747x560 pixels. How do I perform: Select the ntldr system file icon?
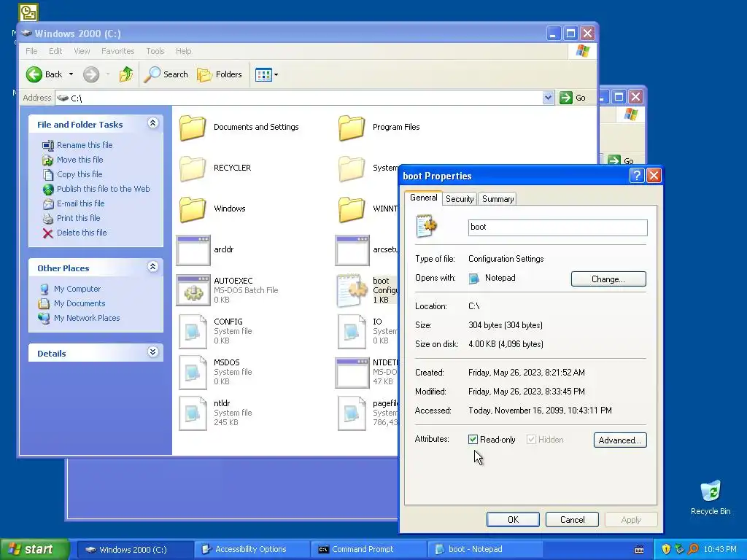coord(193,413)
